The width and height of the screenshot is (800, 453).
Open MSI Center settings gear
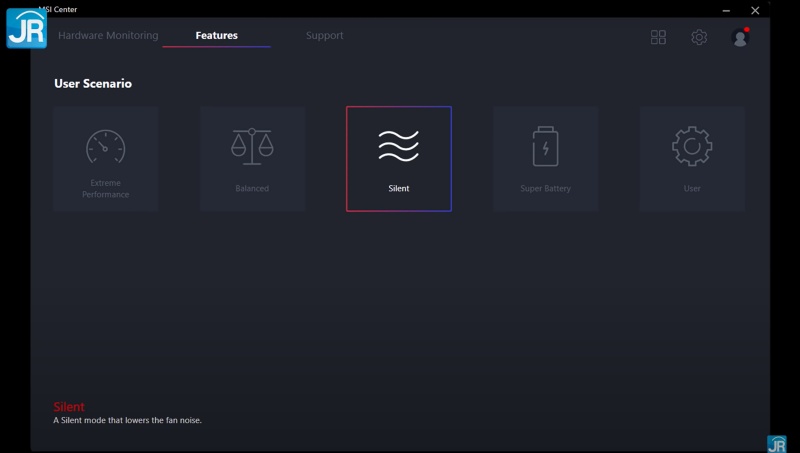(x=699, y=37)
